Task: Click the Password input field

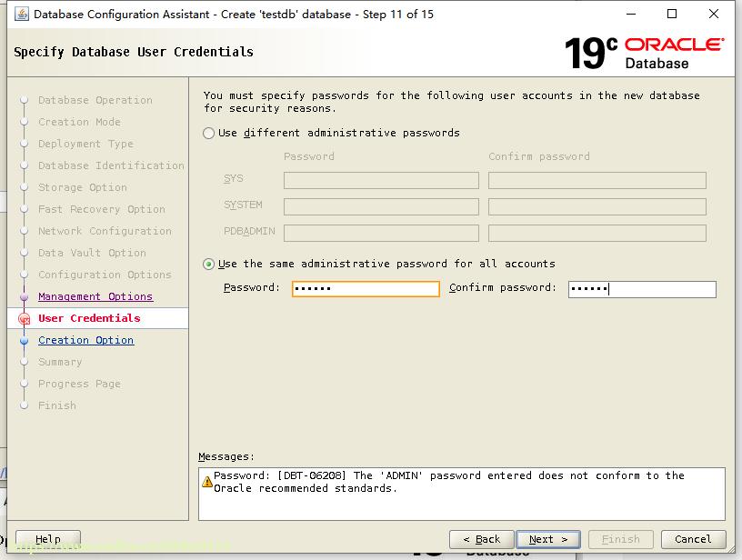Action: click(x=366, y=288)
